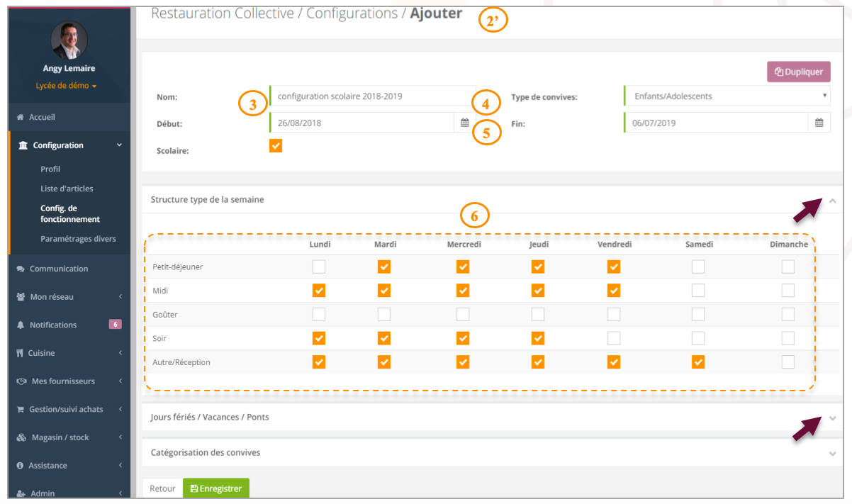Open the calendar picker for Fin date
This screenshot has width=852, height=504.
click(x=819, y=123)
